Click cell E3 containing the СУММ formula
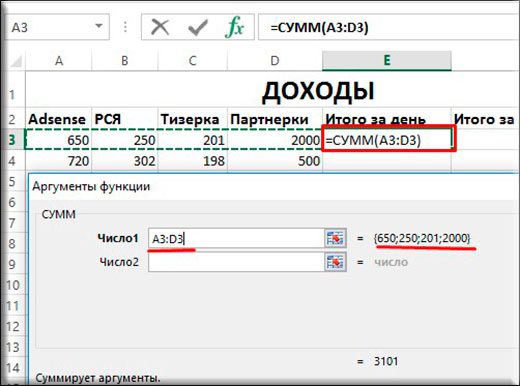 pyautogui.click(x=388, y=140)
